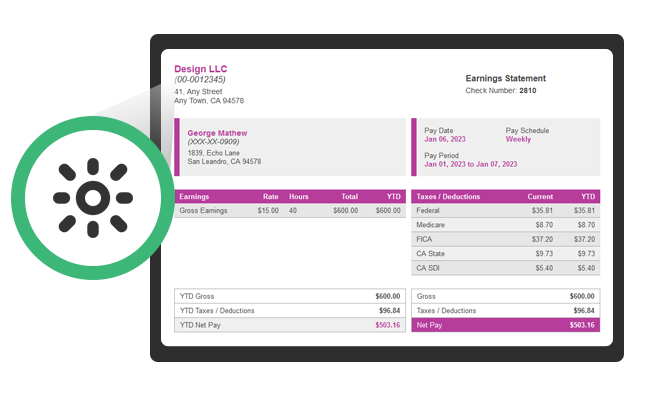This screenshot has width=646, height=395.
Task: Click the Medicare deduction row
Action: (506, 225)
